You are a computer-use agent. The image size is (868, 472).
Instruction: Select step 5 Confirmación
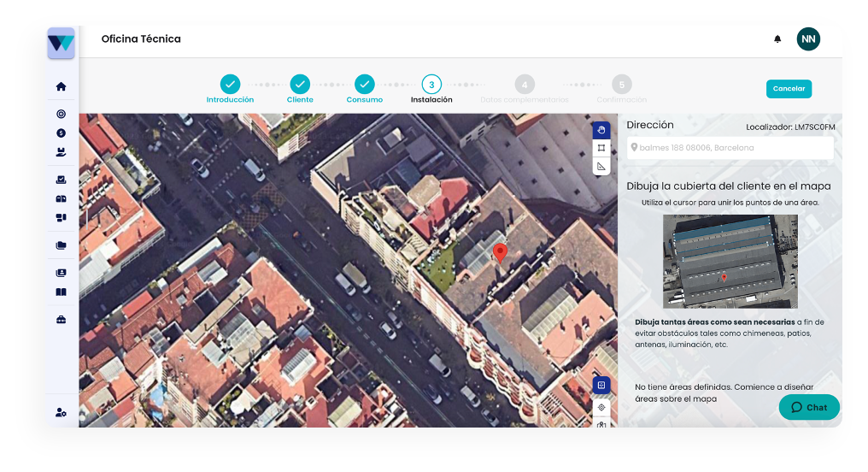point(622,89)
